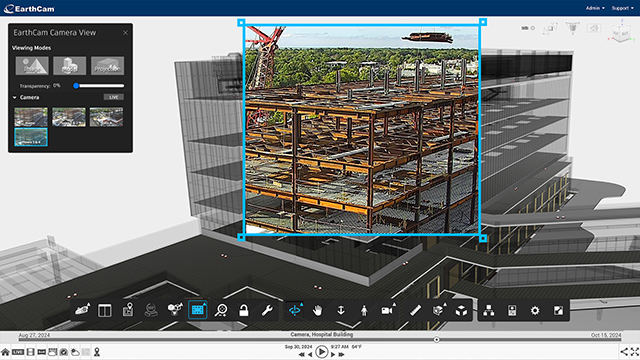Step to the previous frame
640x360 pixels.
pos(310,355)
